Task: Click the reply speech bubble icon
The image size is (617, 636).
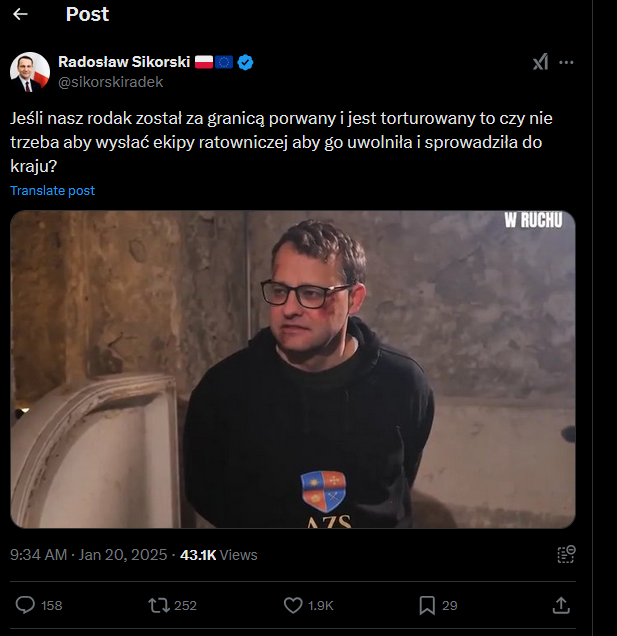Action: [26, 605]
